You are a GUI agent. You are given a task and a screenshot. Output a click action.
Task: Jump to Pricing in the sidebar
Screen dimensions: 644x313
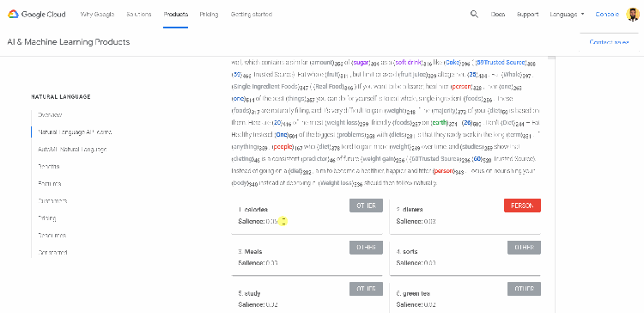(47, 218)
